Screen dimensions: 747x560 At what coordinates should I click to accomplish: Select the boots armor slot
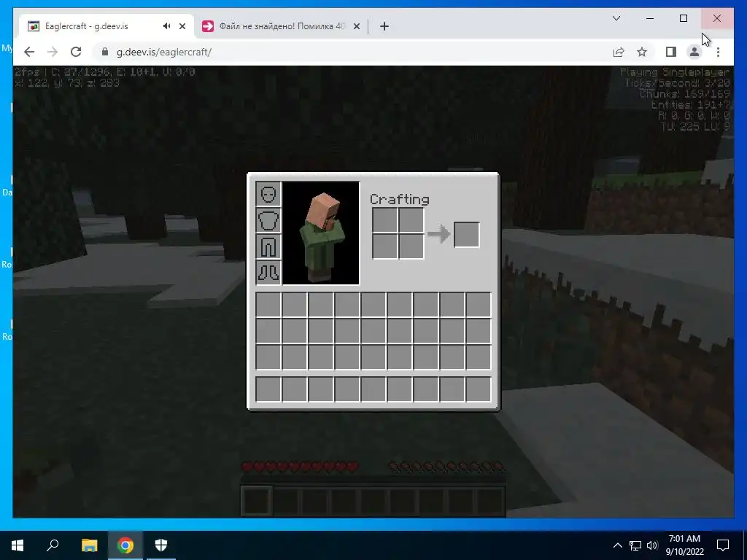[x=268, y=273]
